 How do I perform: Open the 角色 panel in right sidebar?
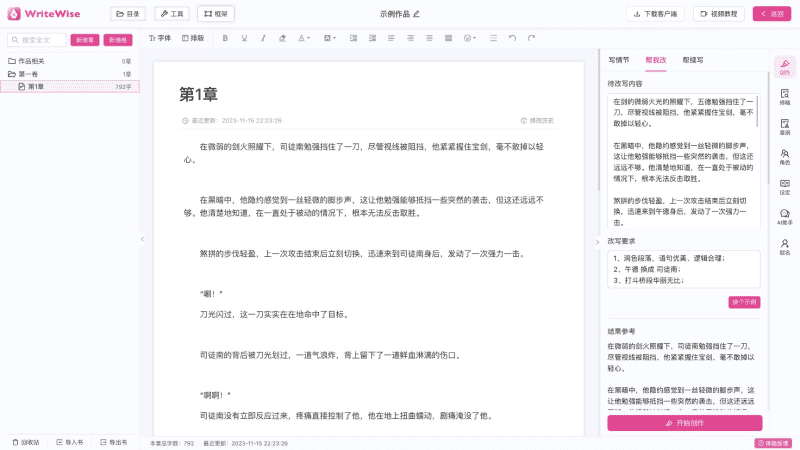pos(784,156)
